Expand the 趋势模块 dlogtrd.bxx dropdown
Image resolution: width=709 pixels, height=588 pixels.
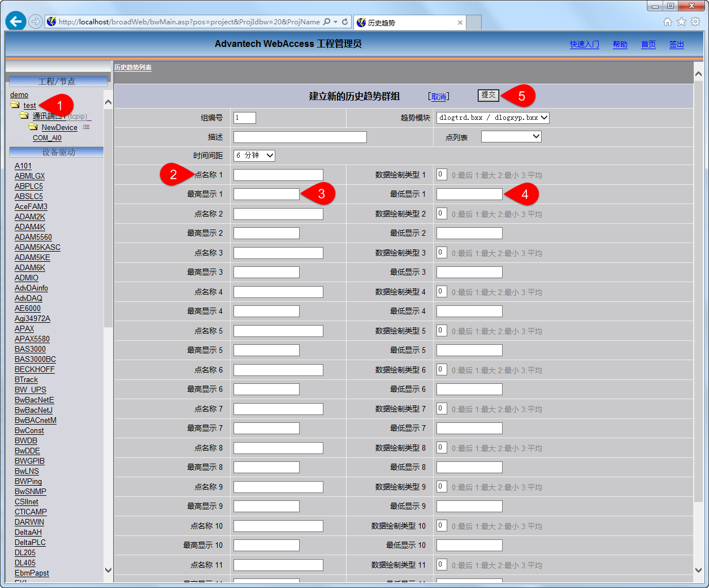(492, 118)
